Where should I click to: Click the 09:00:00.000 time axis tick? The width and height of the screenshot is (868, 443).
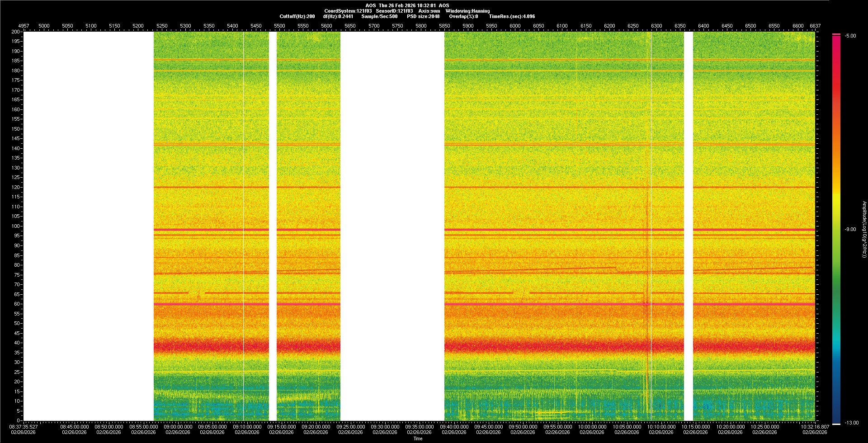tap(178, 427)
